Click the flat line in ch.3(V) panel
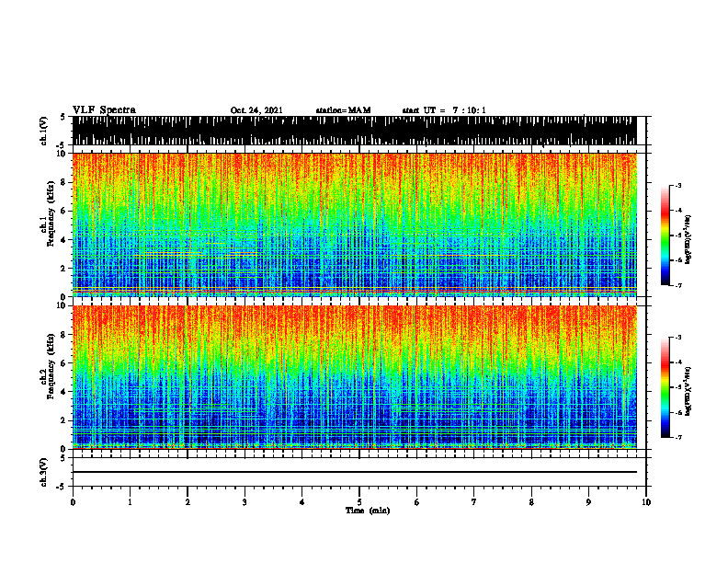This screenshot has height=563, width=728. click(354, 472)
